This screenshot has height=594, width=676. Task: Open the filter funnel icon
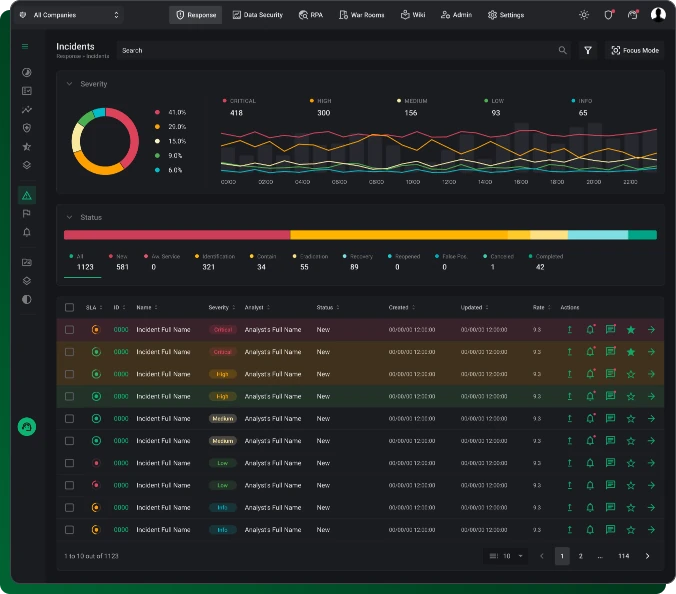click(x=588, y=50)
